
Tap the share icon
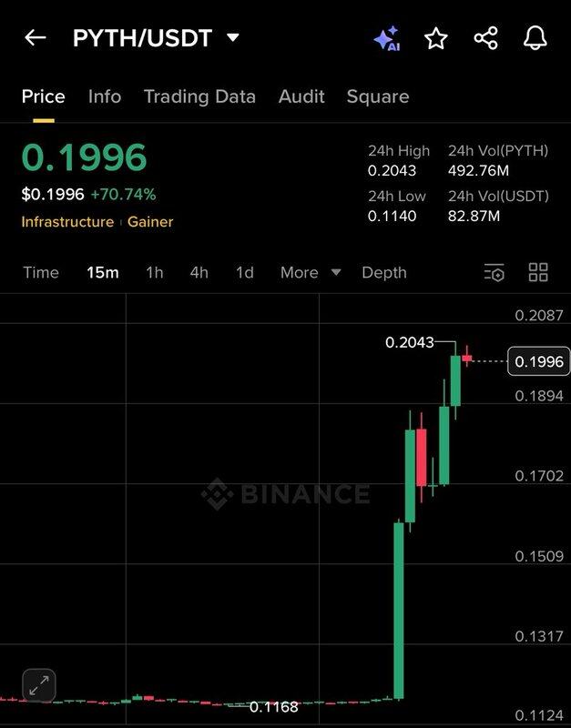(486, 38)
